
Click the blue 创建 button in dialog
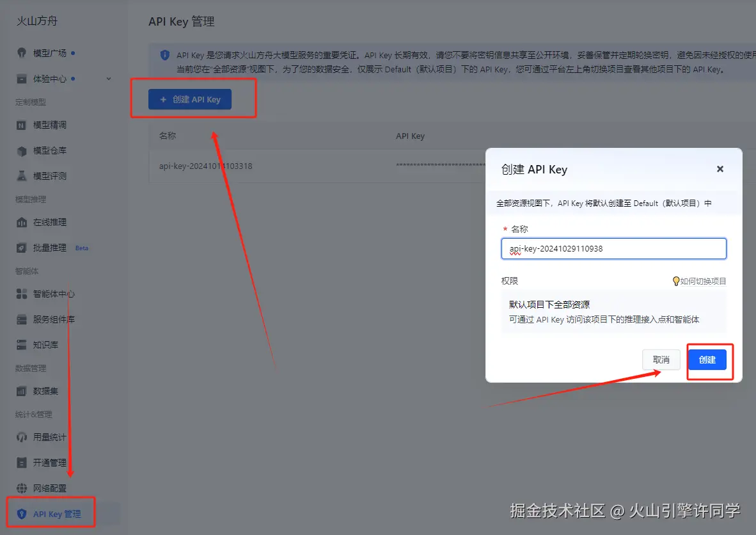coord(707,360)
